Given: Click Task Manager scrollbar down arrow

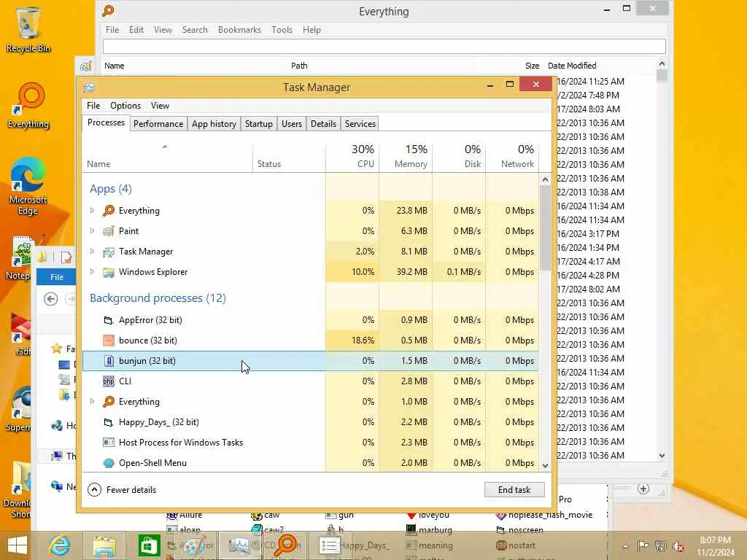Looking at the screenshot, I should [x=546, y=466].
